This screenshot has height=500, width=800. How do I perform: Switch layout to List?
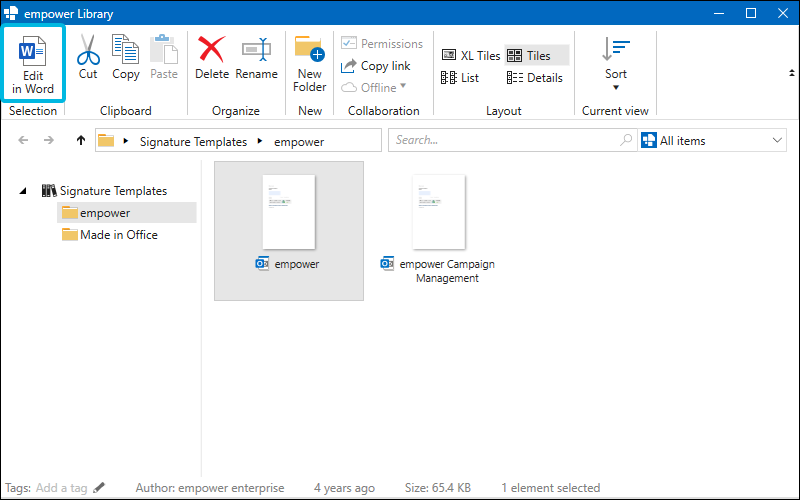click(x=460, y=78)
